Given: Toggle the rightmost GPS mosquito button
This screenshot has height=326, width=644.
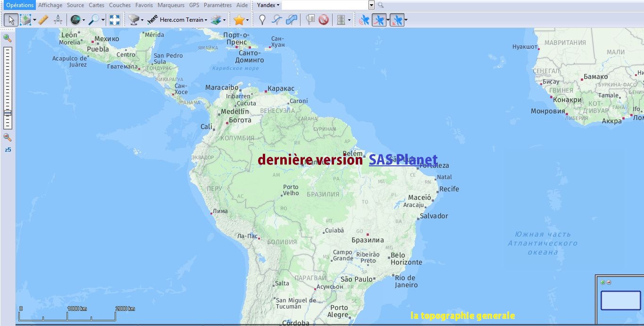Looking at the screenshot, I should click(398, 19).
